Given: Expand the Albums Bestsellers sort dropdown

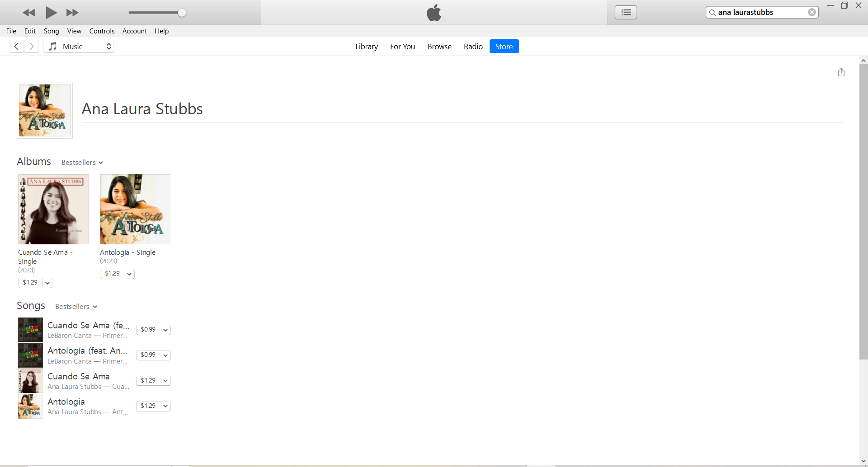Looking at the screenshot, I should click(82, 163).
